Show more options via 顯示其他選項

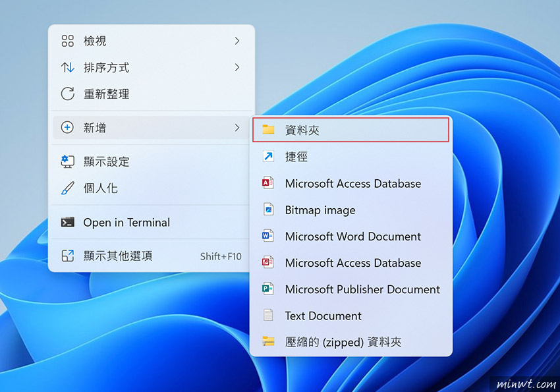click(152, 256)
